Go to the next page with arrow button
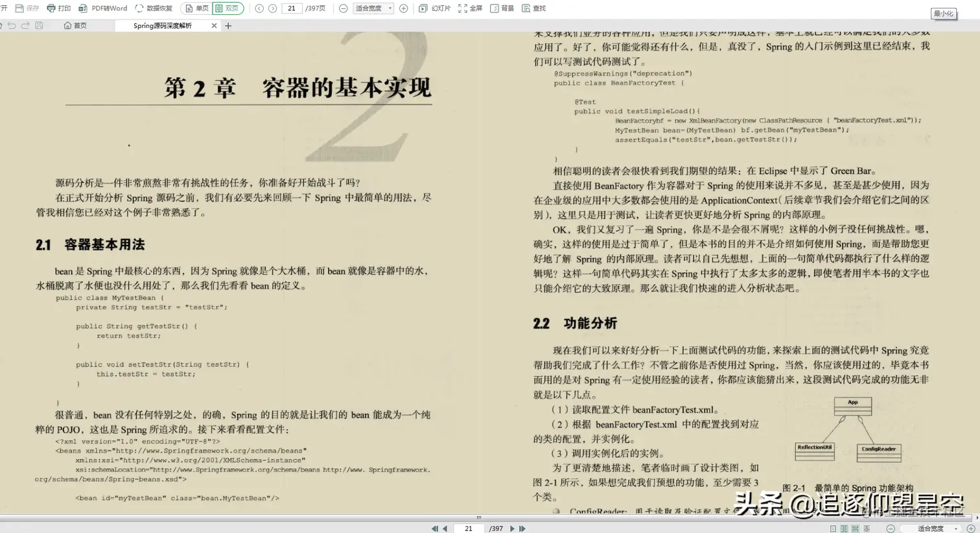980x533 pixels. [511, 528]
